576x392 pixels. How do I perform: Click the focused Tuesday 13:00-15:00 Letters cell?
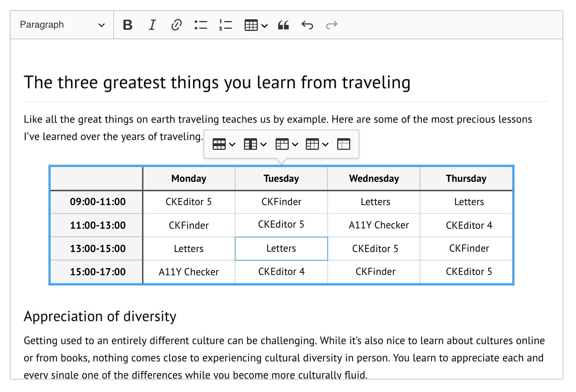point(281,248)
